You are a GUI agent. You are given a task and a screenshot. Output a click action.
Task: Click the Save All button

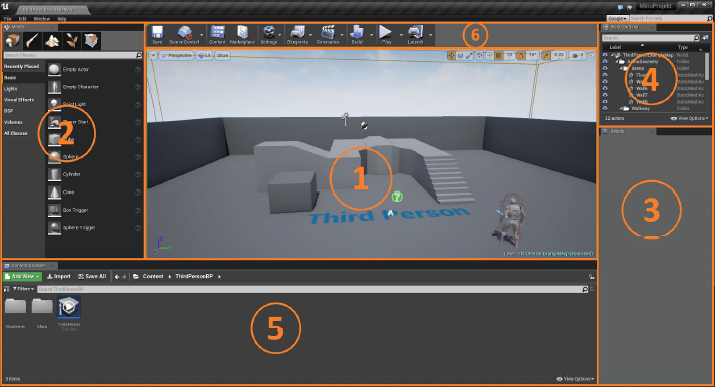click(93, 276)
